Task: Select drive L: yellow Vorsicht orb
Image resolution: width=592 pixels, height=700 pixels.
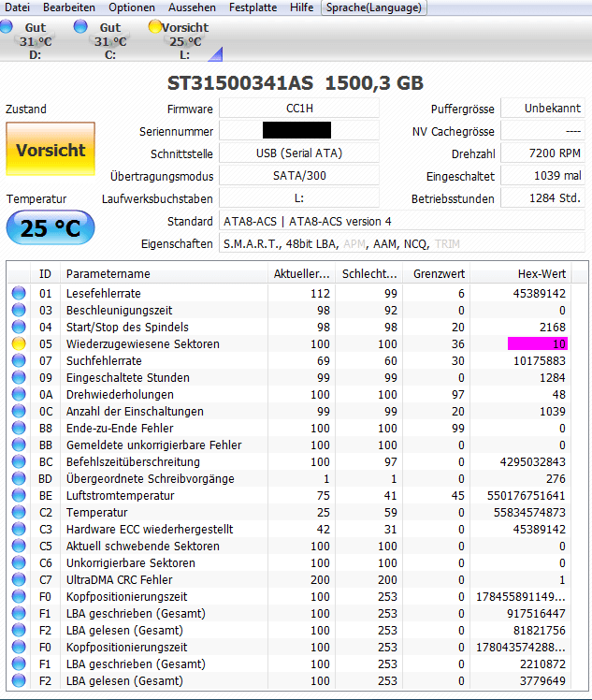Action: (155, 26)
